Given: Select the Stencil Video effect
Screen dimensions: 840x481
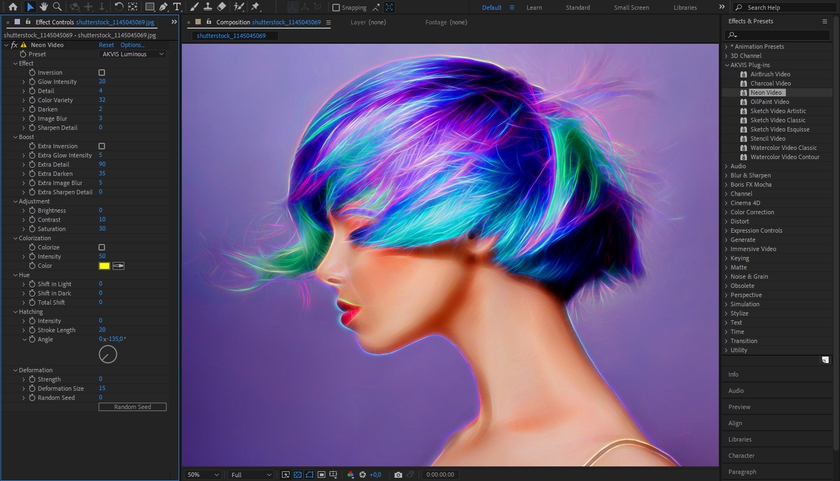Looking at the screenshot, I should 767,139.
